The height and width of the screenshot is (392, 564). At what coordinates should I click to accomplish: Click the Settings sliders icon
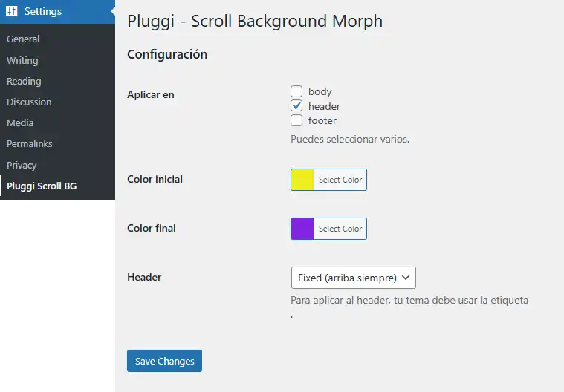(11, 11)
